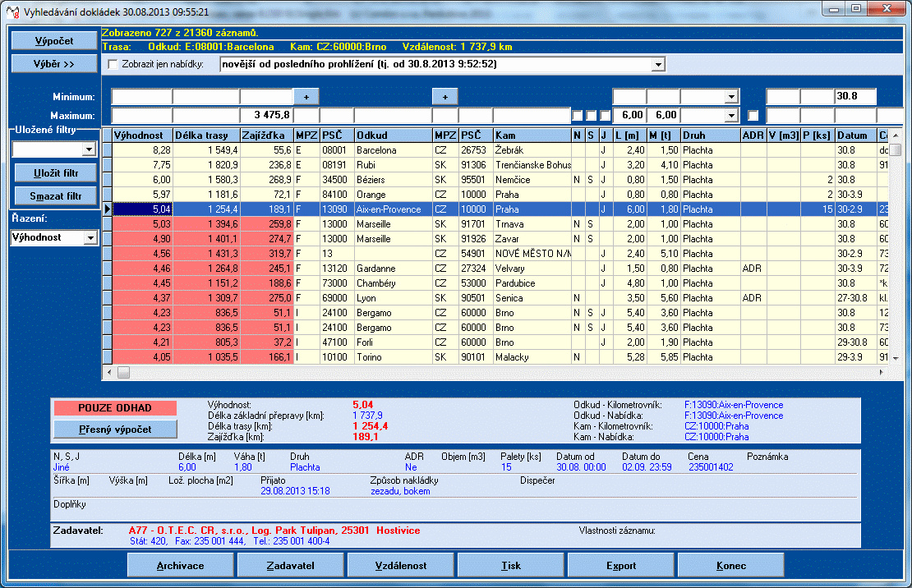Click the Maximum Zajížďka field showing 3 475,8
The image size is (912, 588).
click(266, 116)
